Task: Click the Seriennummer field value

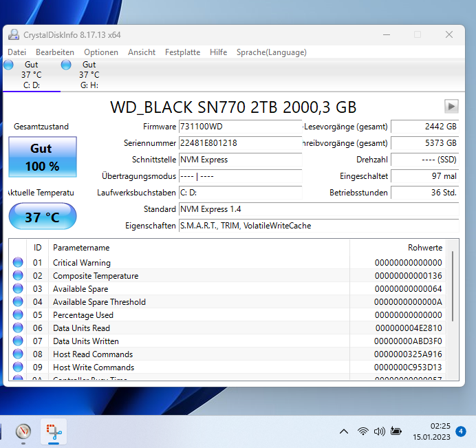Action: click(x=241, y=143)
